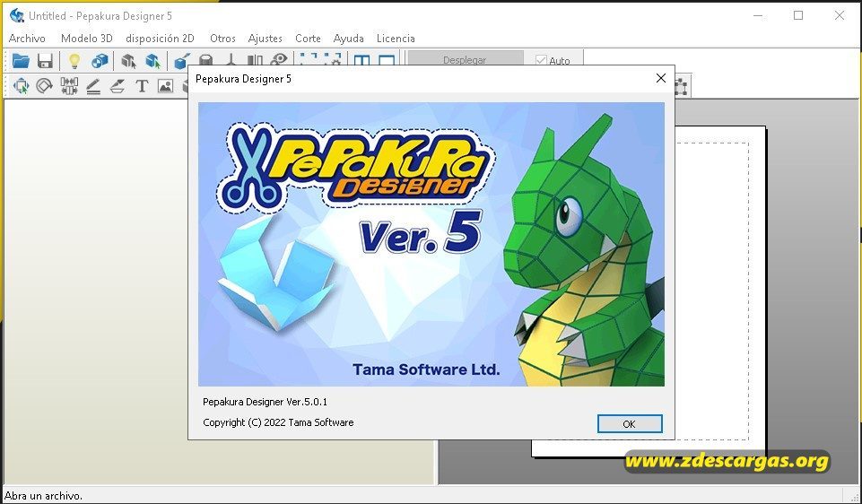862x504 pixels.
Task: Maximize the main Pepakura window
Action: (798, 15)
